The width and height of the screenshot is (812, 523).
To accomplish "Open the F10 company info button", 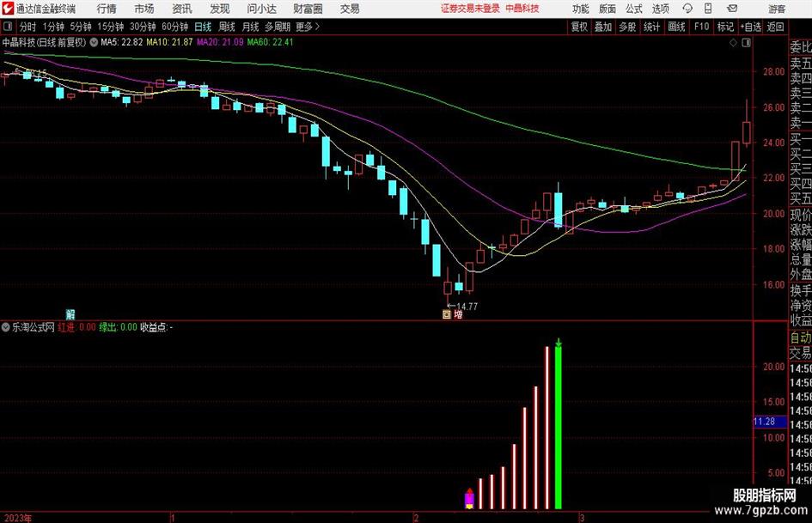I will [701, 27].
